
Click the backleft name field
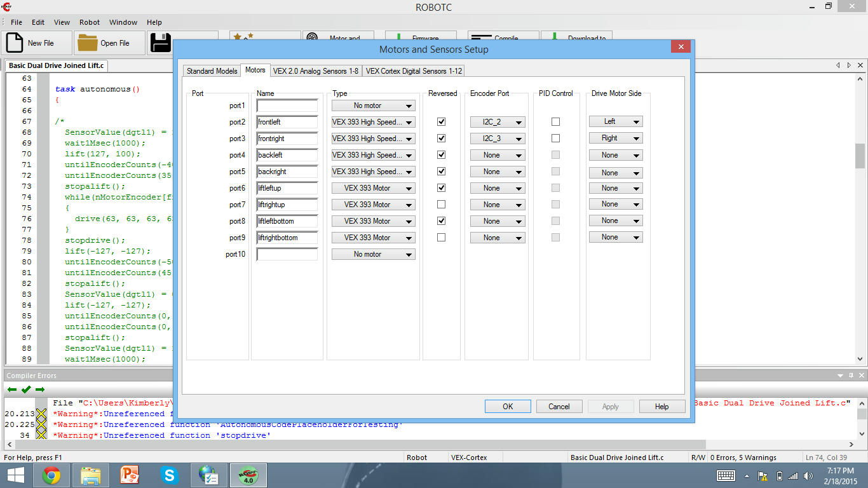point(287,155)
